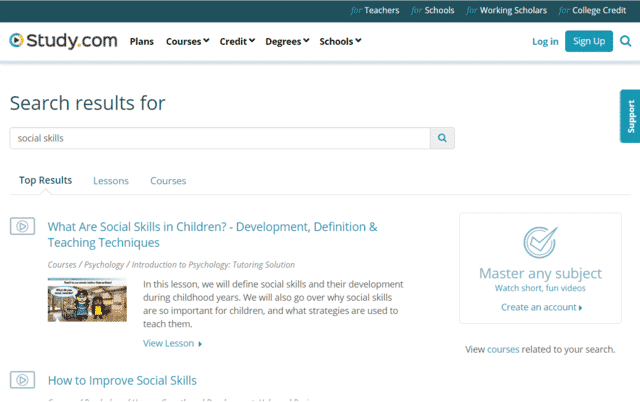Viewport: 640px width, 402px height.
Task: Expand the Courses dropdown menu
Action: (187, 42)
